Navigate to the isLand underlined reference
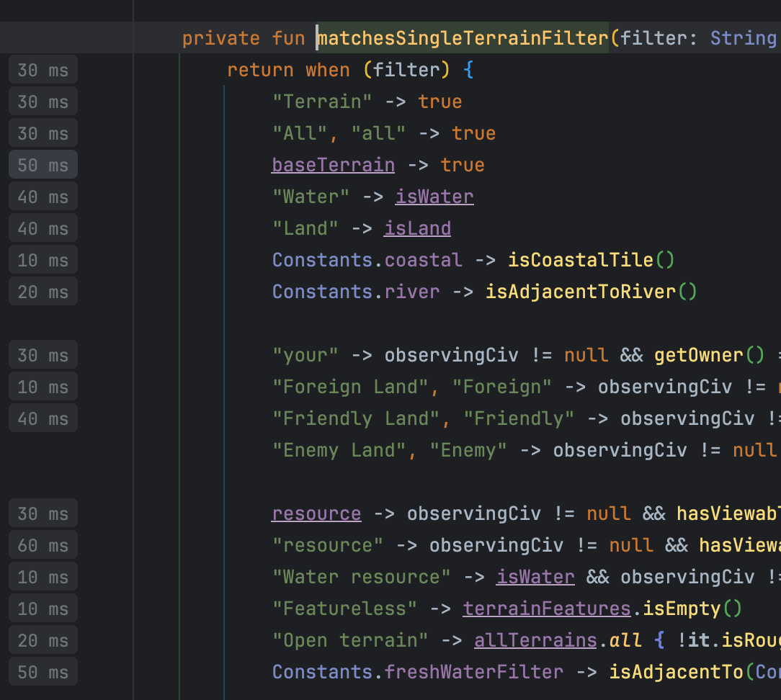This screenshot has width=781, height=700. [x=417, y=228]
